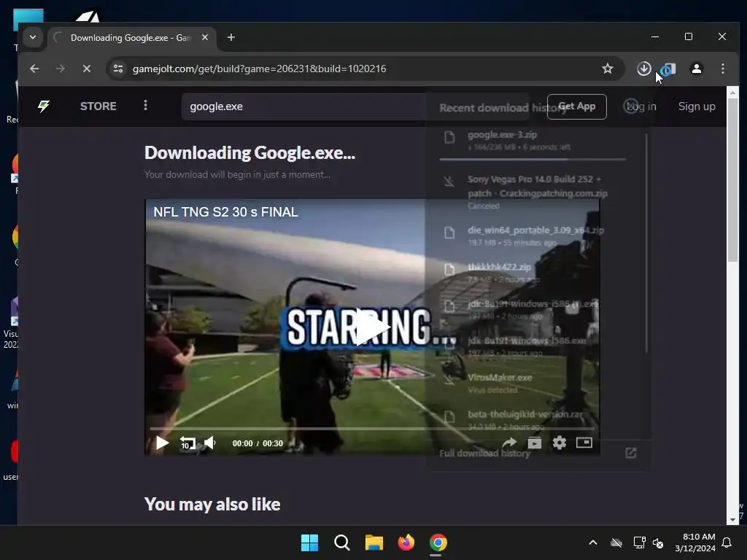Viewport: 747px width, 560px height.
Task: Close the Downloading Google.exe tab
Action: pos(205,37)
